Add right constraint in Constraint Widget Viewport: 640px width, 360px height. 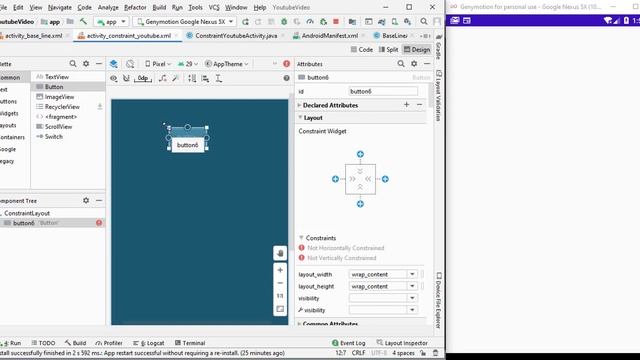click(x=385, y=179)
